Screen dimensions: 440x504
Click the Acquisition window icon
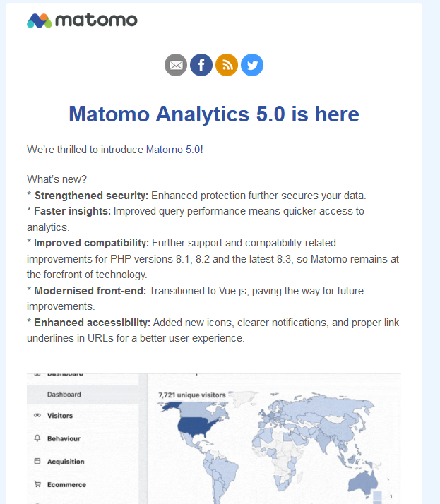point(37,462)
